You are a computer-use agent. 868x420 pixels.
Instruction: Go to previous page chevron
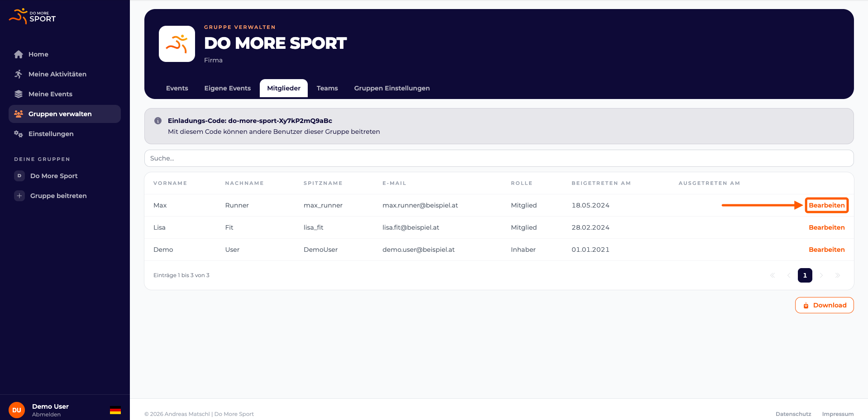pos(789,275)
